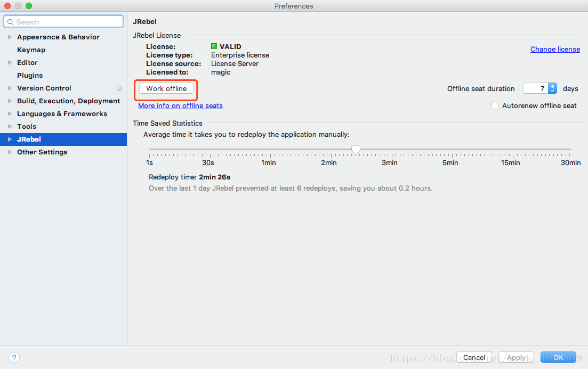
Task: Click the offline seat duration value field
Action: [x=536, y=88]
